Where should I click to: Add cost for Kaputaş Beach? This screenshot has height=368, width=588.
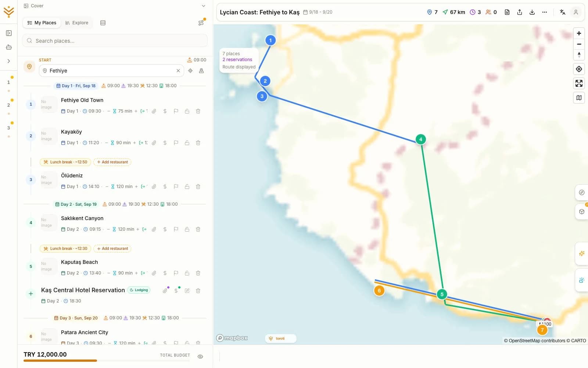[x=165, y=273]
